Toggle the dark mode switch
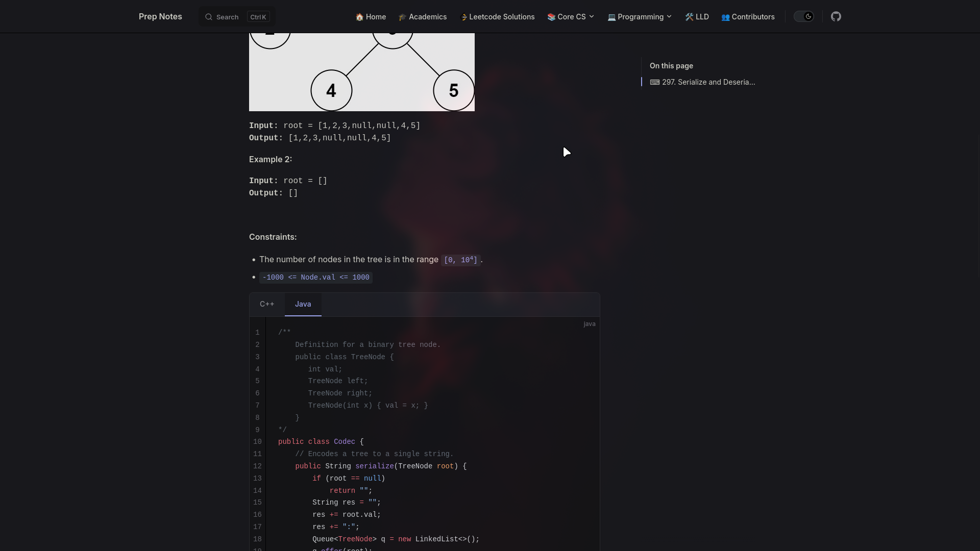Screen dimensions: 980x551 click(x=803, y=16)
